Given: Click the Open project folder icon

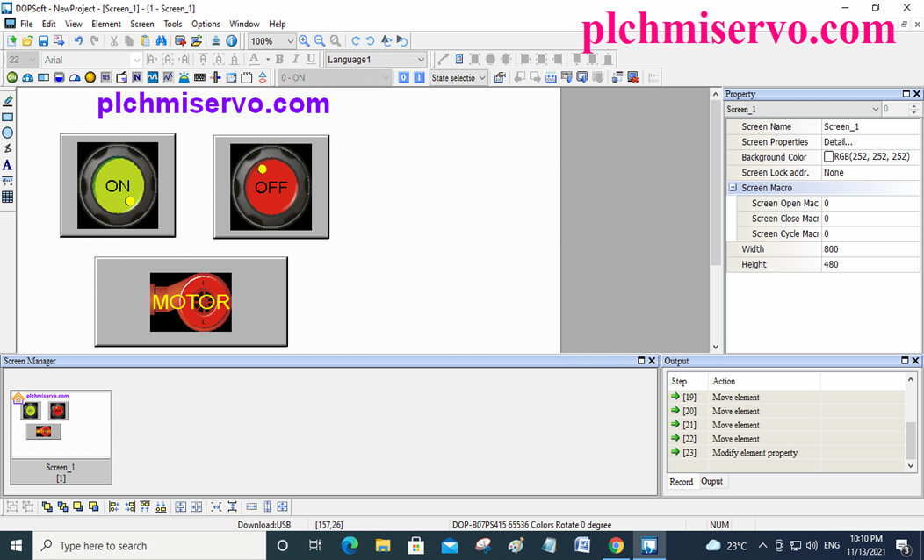Looking at the screenshot, I should pyautogui.click(x=27, y=40).
